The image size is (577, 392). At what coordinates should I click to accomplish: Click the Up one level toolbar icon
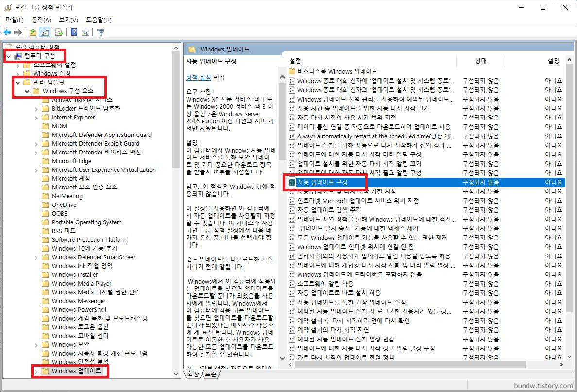(33, 33)
